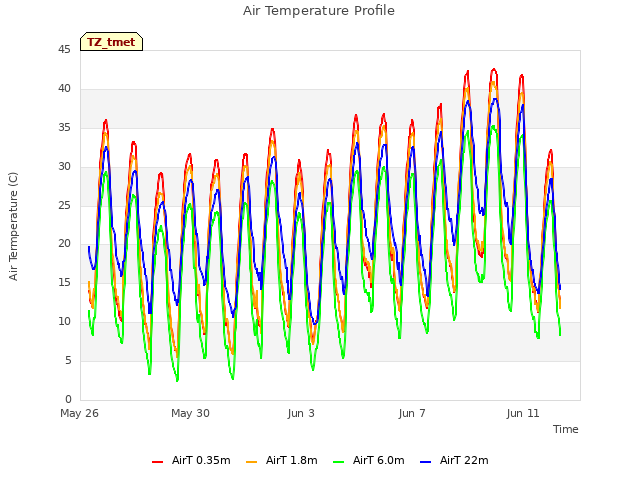Click the Time x-axis title
The height and width of the screenshot is (480, 640).
pos(566,429)
